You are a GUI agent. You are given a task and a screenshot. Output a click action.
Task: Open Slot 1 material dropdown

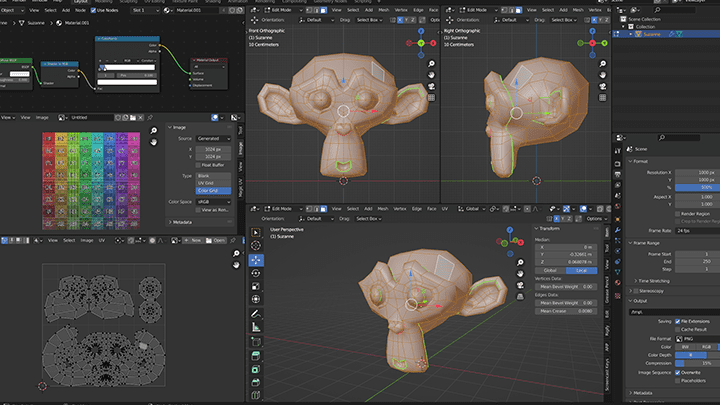tap(146, 10)
